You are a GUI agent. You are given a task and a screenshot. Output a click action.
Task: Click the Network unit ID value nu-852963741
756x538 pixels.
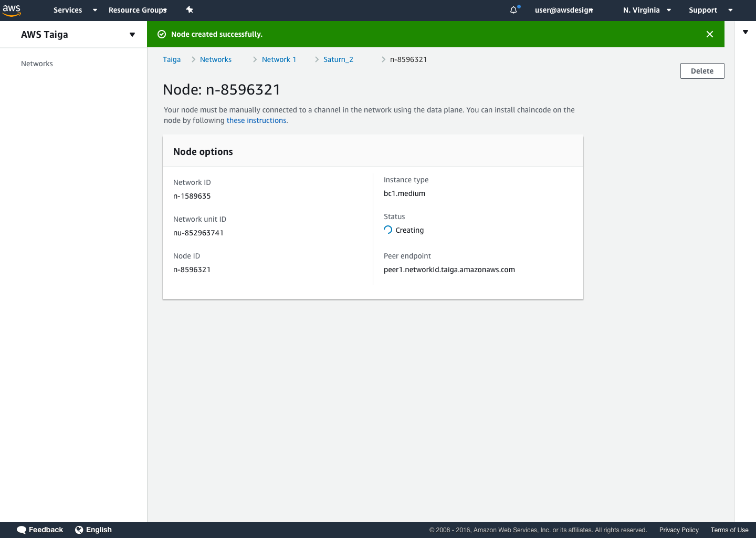tap(198, 233)
